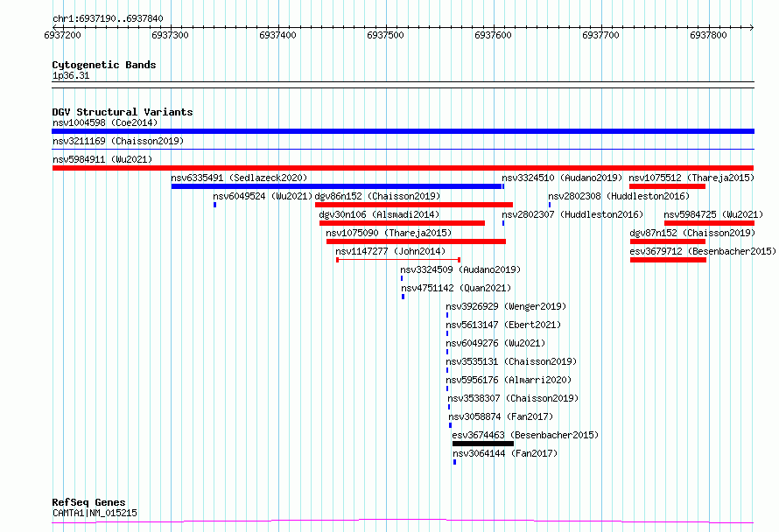This screenshot has height=532, width=779.
Task: Click ruler position 6937400
Action: 277,35
